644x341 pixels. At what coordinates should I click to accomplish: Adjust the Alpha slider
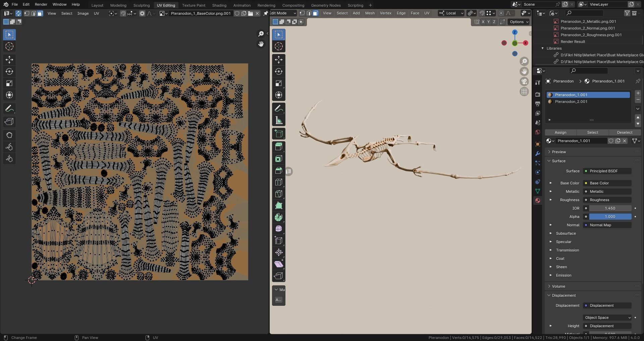[610, 217]
